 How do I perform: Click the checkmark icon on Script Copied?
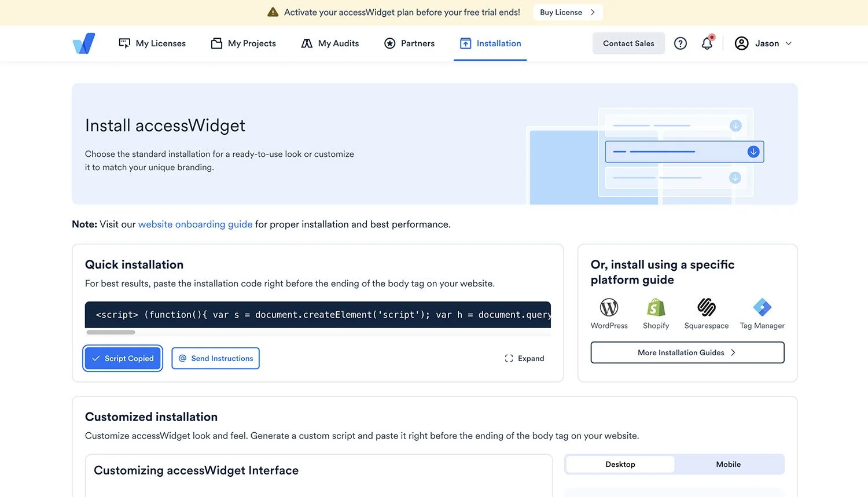click(x=96, y=358)
